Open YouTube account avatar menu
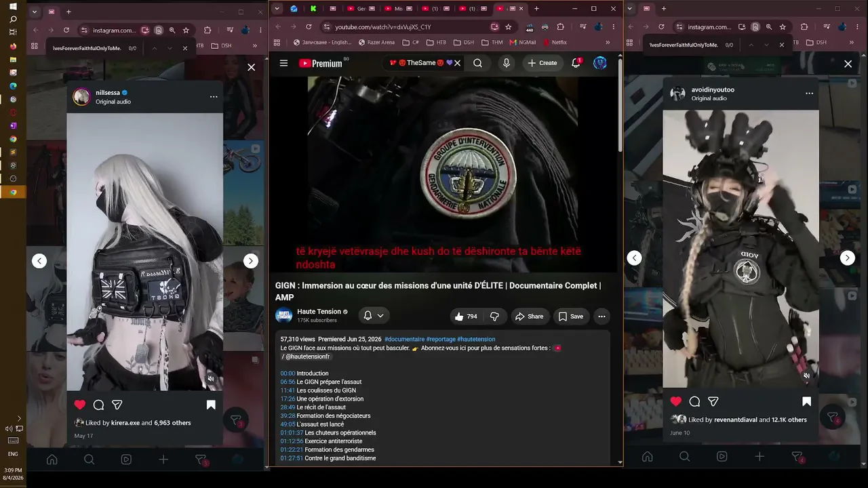The height and width of the screenshot is (488, 868). click(600, 63)
